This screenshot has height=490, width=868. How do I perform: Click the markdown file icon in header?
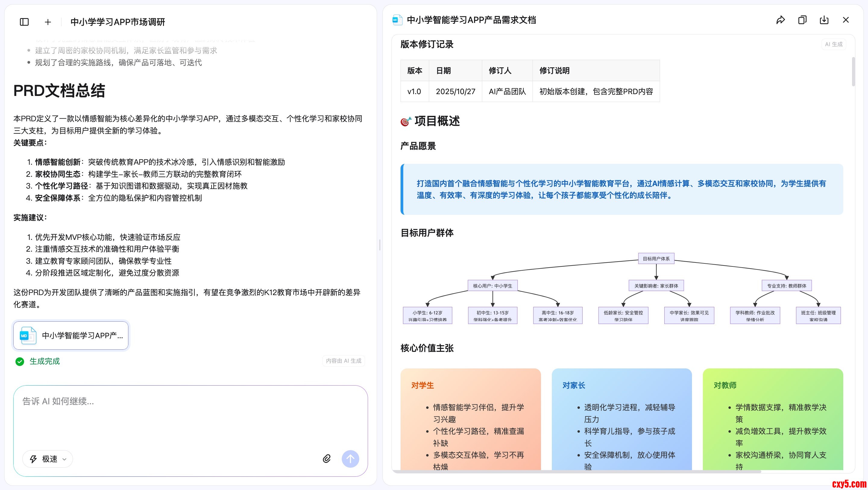pos(397,20)
